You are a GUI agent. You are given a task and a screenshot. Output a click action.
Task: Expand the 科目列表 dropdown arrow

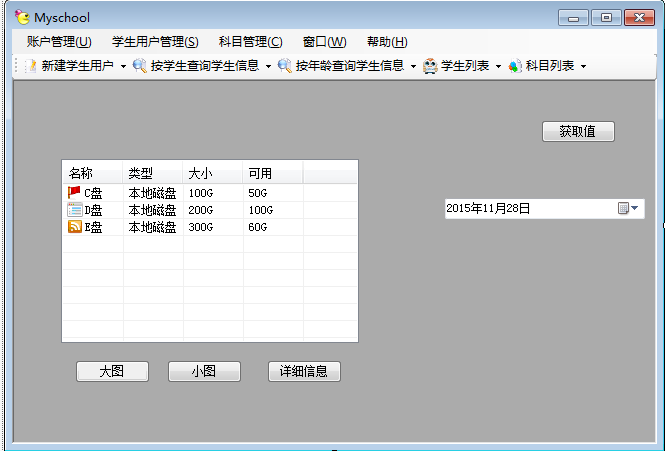[583, 66]
